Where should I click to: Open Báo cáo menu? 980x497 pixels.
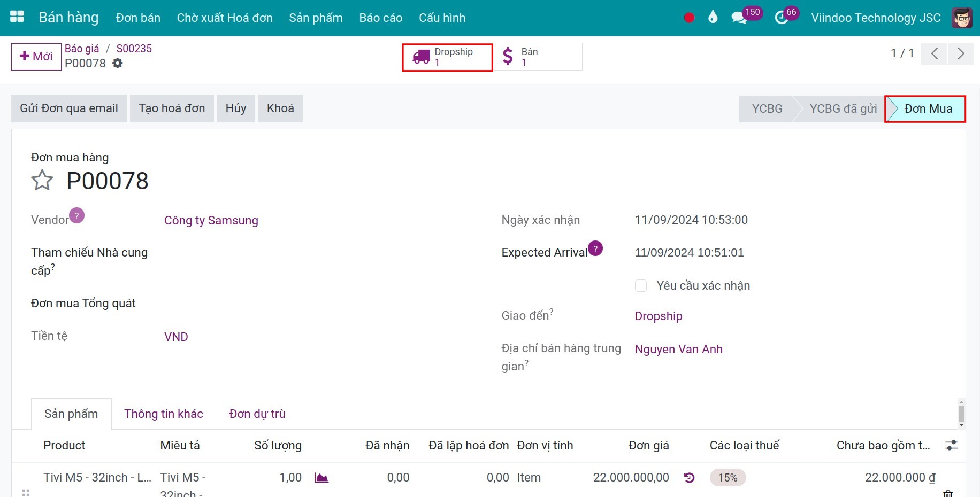click(381, 18)
